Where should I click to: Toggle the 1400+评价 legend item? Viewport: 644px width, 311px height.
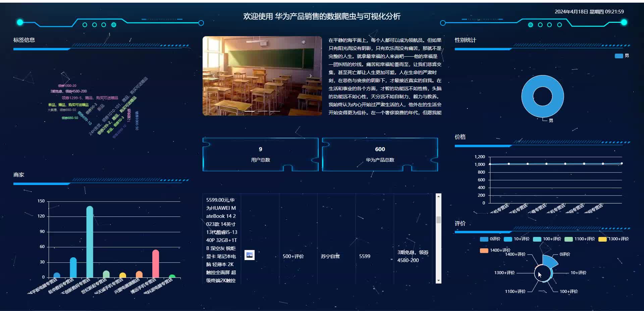[495, 250]
